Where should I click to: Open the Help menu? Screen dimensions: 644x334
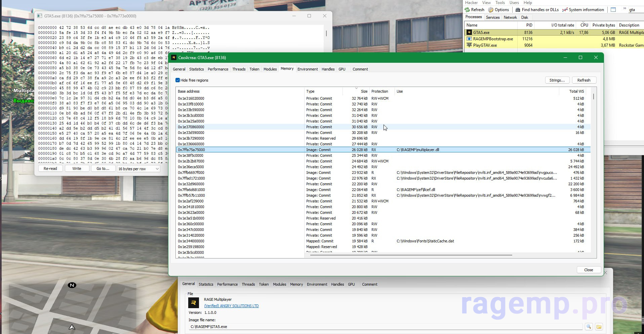(528, 3)
